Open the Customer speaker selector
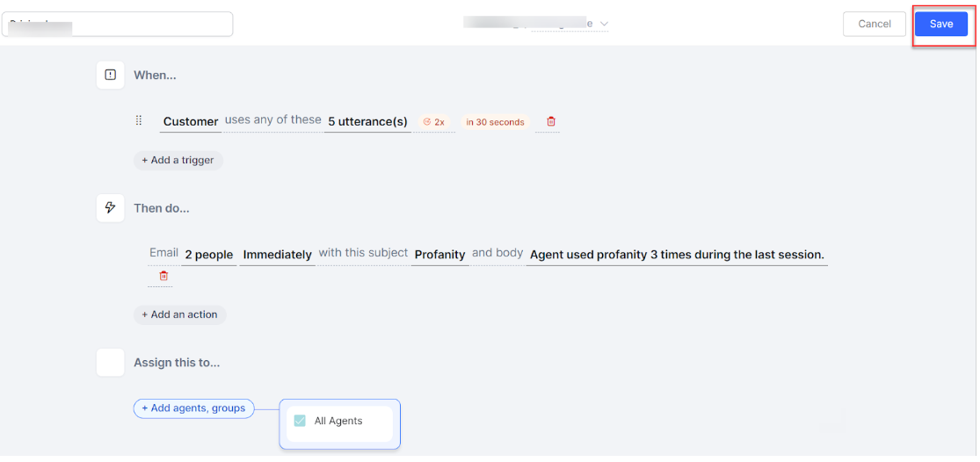The image size is (980, 462). (191, 122)
